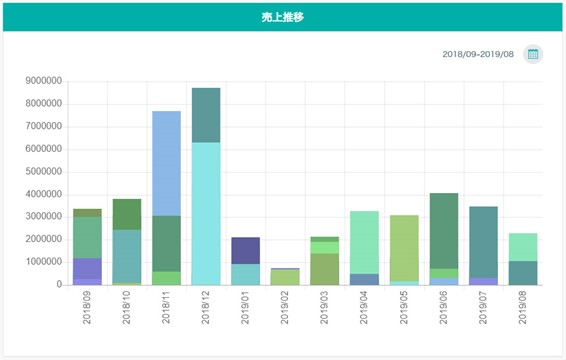
Task: Click the dark green middle segment of 2018/11 bar
Action: (166, 244)
